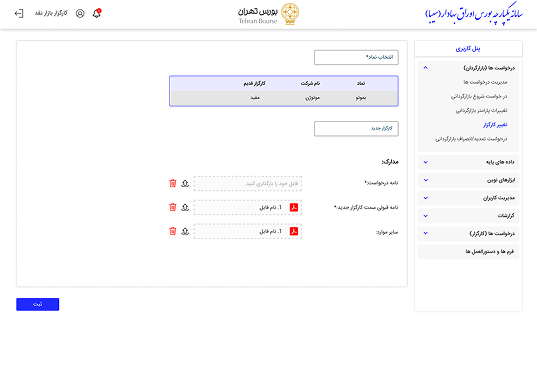Viewport: 537px width, 382px height.
Task: Click the نام شرکت cell in the table row
Action: 312,98
